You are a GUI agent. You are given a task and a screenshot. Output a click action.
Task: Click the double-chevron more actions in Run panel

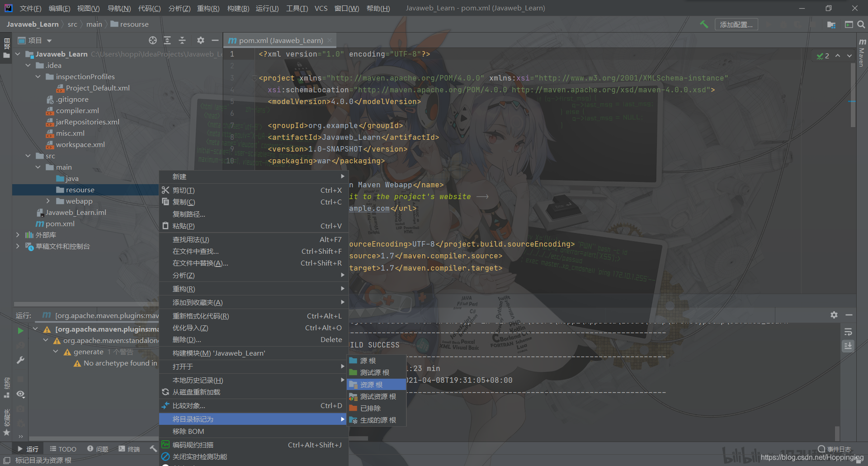point(20,437)
